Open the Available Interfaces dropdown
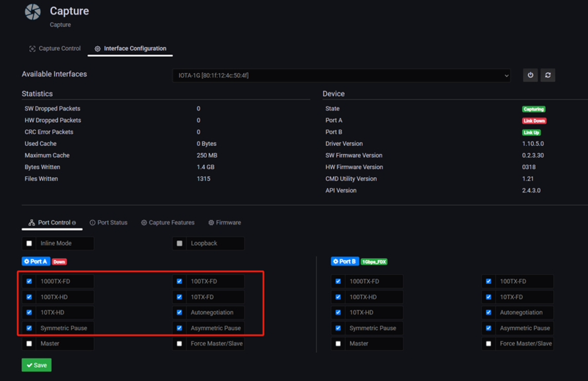This screenshot has width=588, height=381. click(342, 75)
